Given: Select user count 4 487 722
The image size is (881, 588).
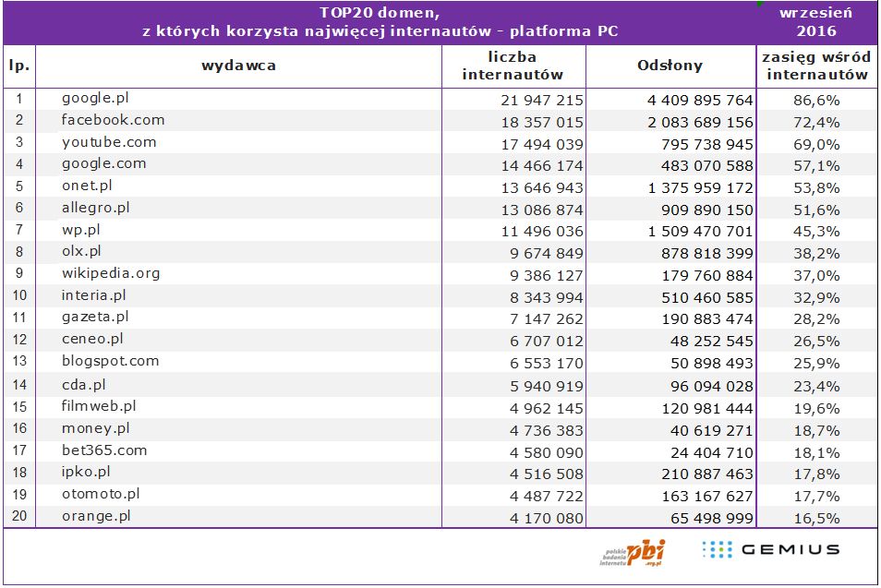Looking at the screenshot, I should (547, 496).
